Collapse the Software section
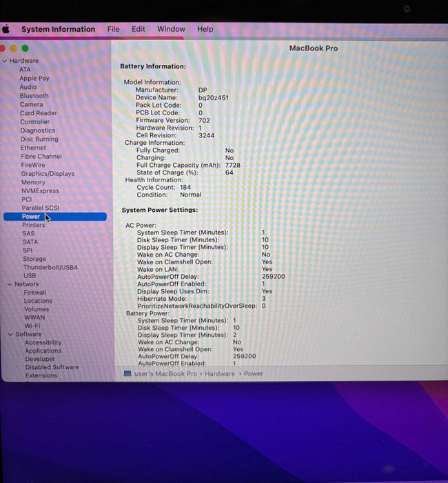 pos(10,334)
